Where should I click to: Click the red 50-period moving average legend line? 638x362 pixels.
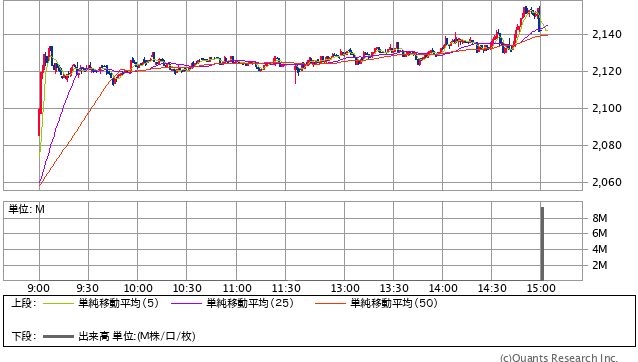[330, 303]
